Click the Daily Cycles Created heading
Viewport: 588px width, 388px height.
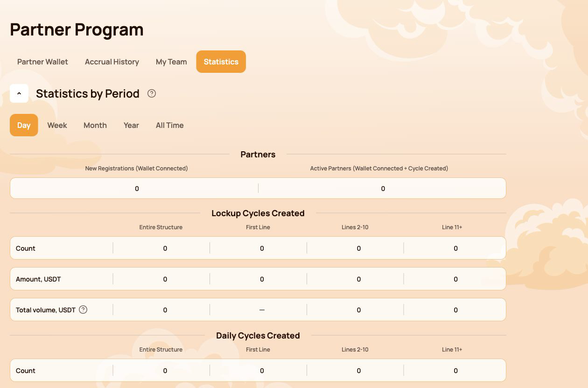(x=258, y=336)
